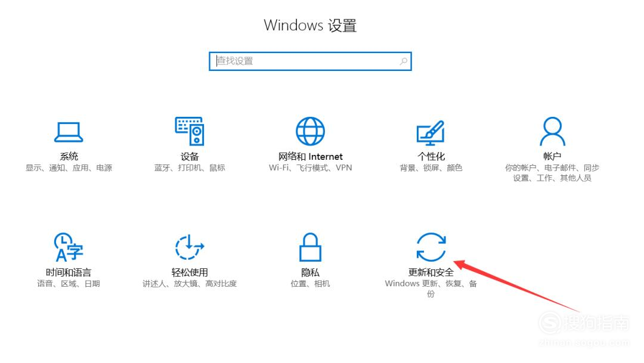Click the 位置、相机 description under 隐私
Viewport: 644px width, 363px height.
coord(310,284)
